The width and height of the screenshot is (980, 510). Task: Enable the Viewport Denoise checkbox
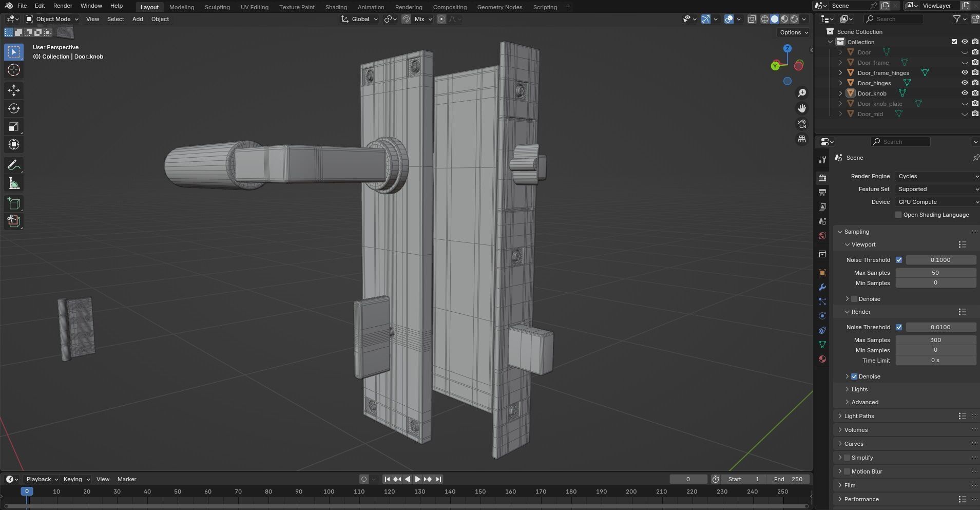pos(854,299)
